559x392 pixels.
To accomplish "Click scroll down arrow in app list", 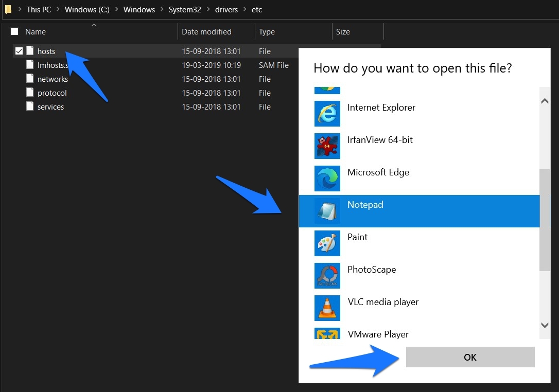I will coord(545,325).
